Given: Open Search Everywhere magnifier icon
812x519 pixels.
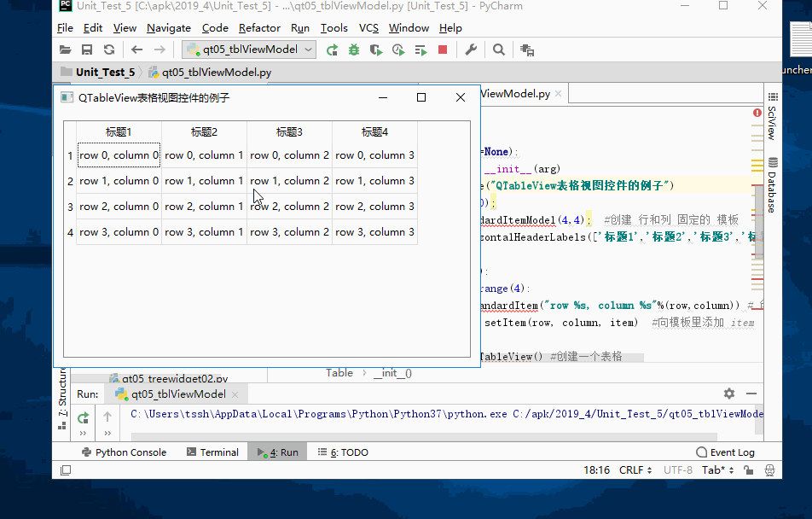Looking at the screenshot, I should tap(499, 50).
